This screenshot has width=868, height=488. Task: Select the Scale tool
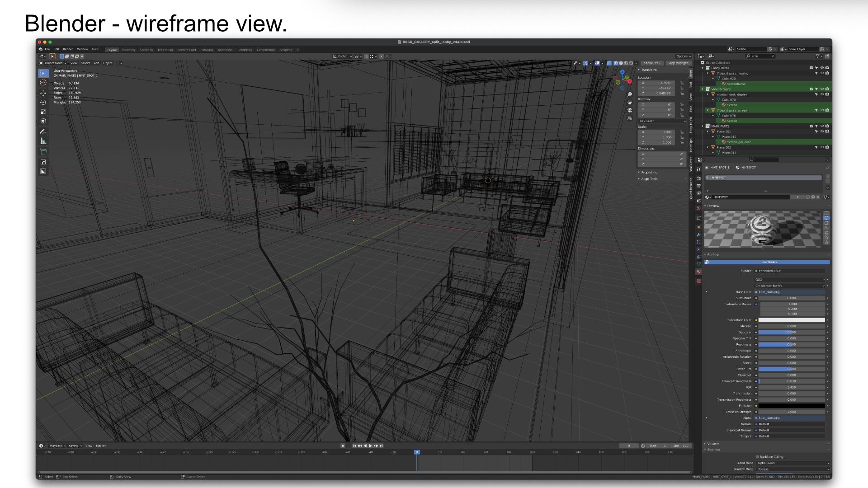click(43, 112)
